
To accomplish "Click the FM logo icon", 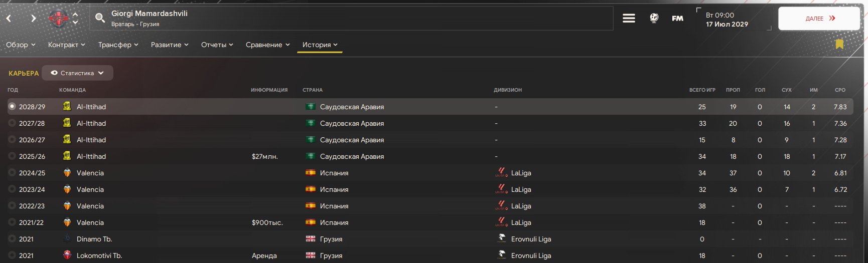I will click(x=677, y=19).
